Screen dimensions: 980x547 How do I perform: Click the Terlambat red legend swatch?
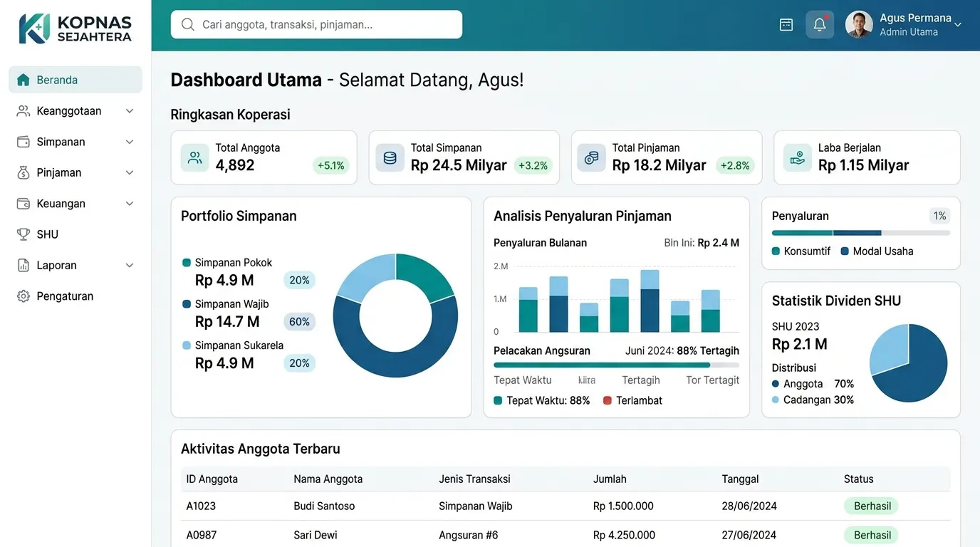click(608, 400)
